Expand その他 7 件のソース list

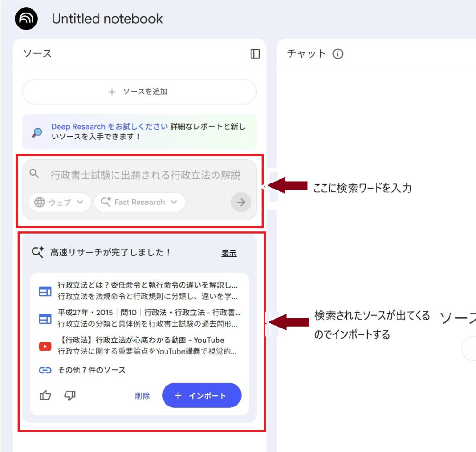tap(92, 370)
